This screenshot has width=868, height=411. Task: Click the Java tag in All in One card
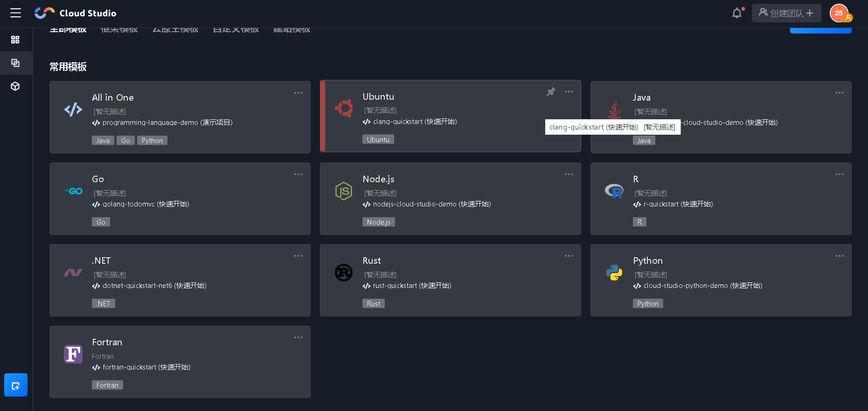point(103,140)
